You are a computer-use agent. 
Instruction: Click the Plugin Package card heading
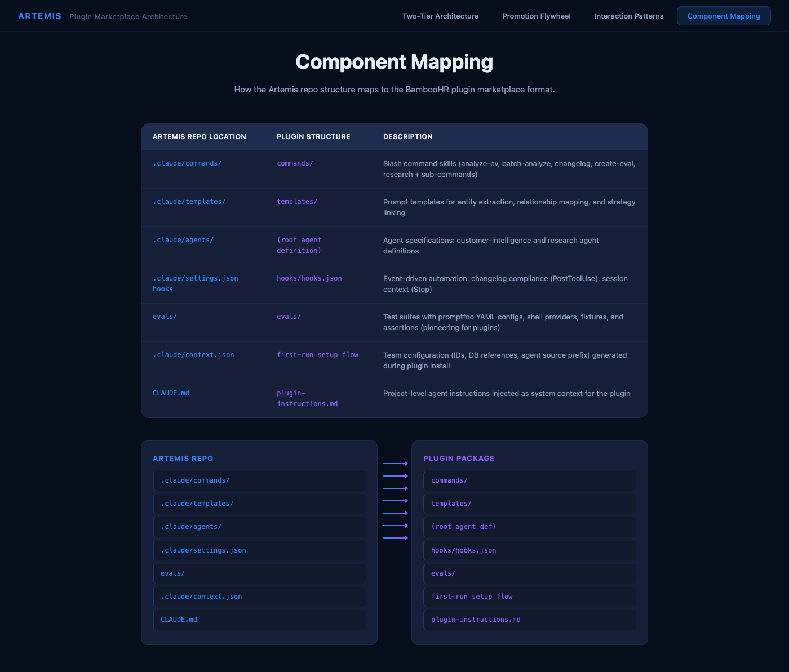pyautogui.click(x=459, y=459)
